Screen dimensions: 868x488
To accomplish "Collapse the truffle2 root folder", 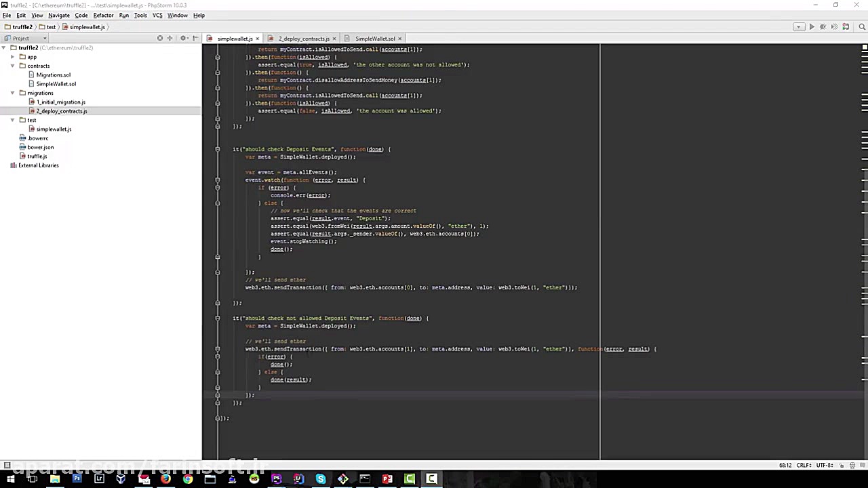I will pyautogui.click(x=3, y=48).
